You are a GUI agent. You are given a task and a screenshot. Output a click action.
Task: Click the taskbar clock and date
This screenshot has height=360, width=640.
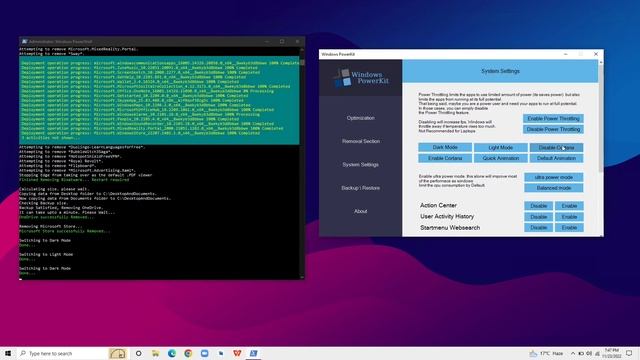612,353
